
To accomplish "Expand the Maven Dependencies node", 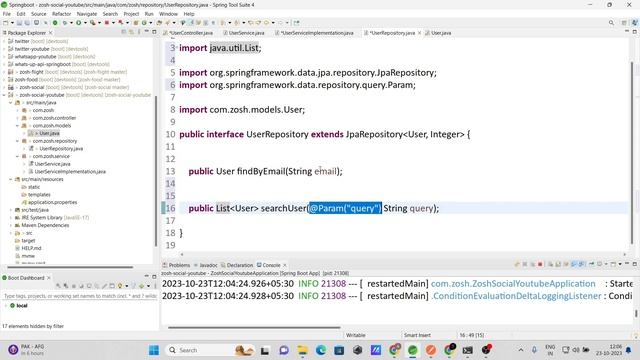I will [x=11, y=225].
